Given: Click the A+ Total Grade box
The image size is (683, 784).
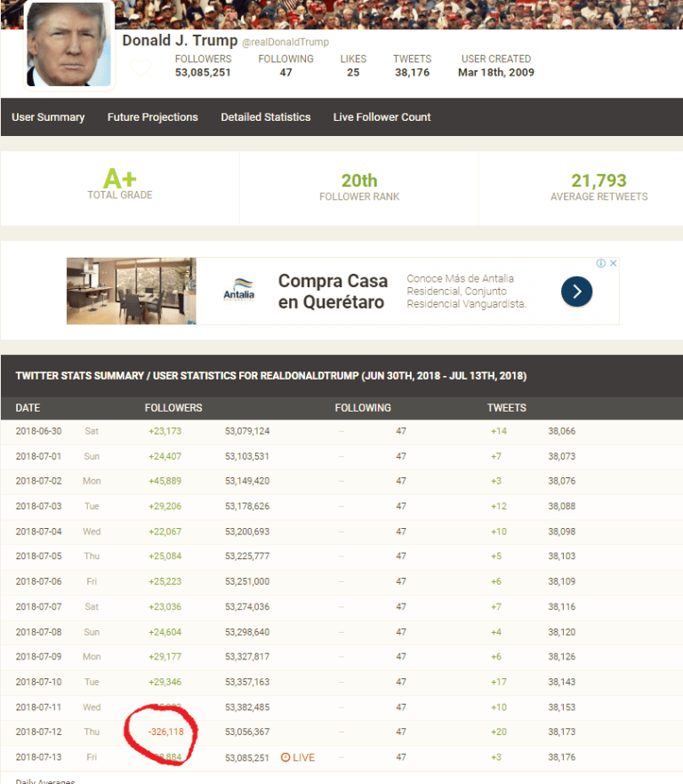Looking at the screenshot, I should (x=120, y=186).
